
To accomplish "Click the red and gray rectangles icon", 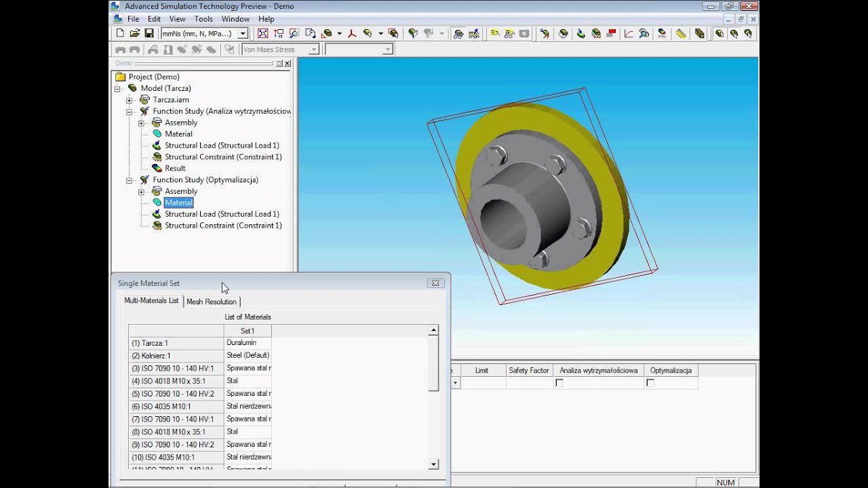I will (611, 33).
